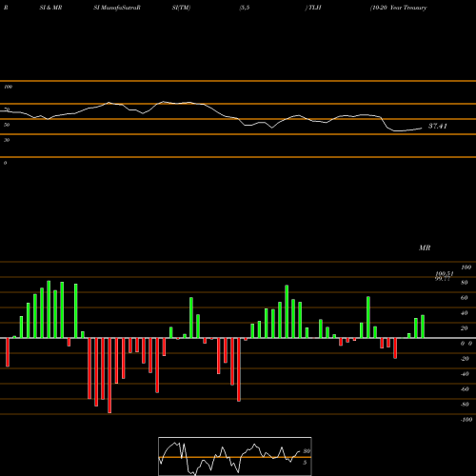Click the 5 label in mini chart
The height and width of the screenshot is (476, 476).
(305, 463)
